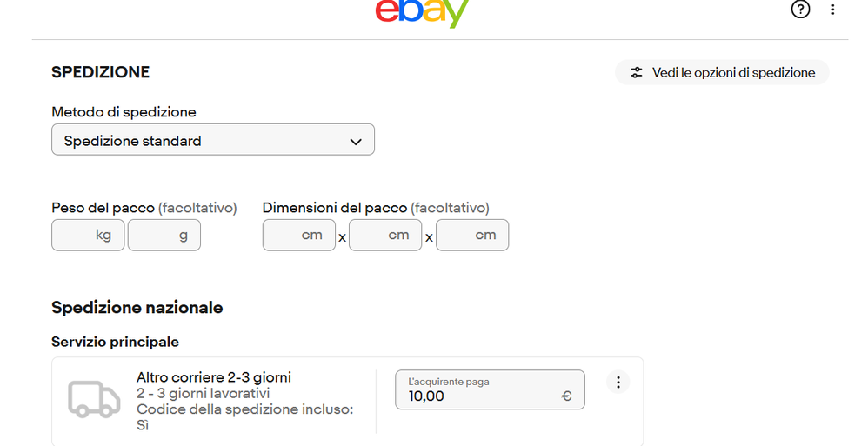The image size is (868, 446).
Task: Open the Metodo di spedizione combo box
Action: click(213, 139)
